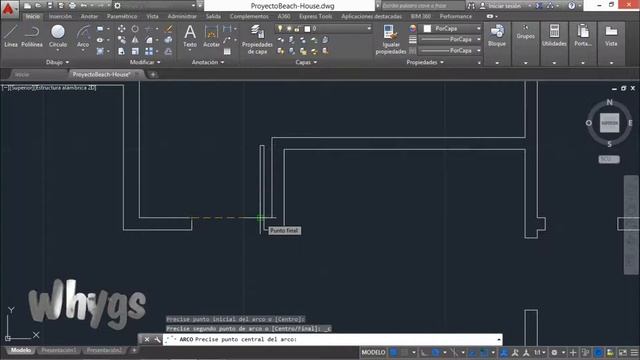Click the Superior view control label

tap(22, 88)
